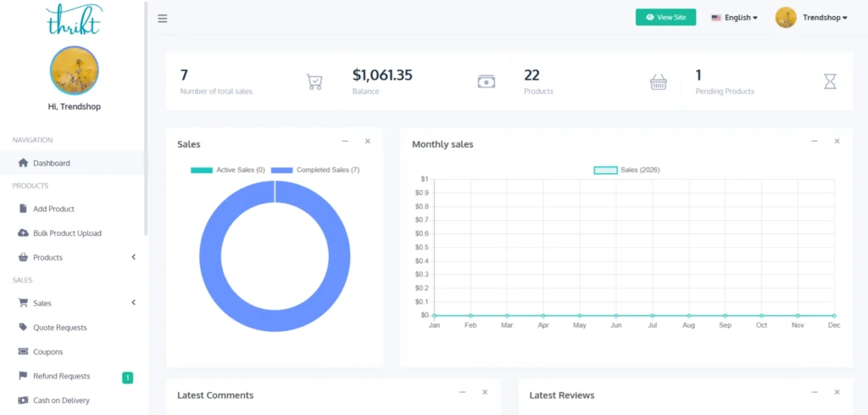Open the Trendshop account dropdown
This screenshot has height=415, width=868.
pyautogui.click(x=812, y=18)
